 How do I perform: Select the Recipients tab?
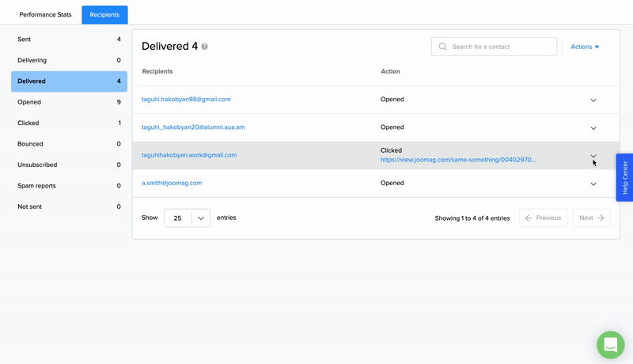[104, 14]
